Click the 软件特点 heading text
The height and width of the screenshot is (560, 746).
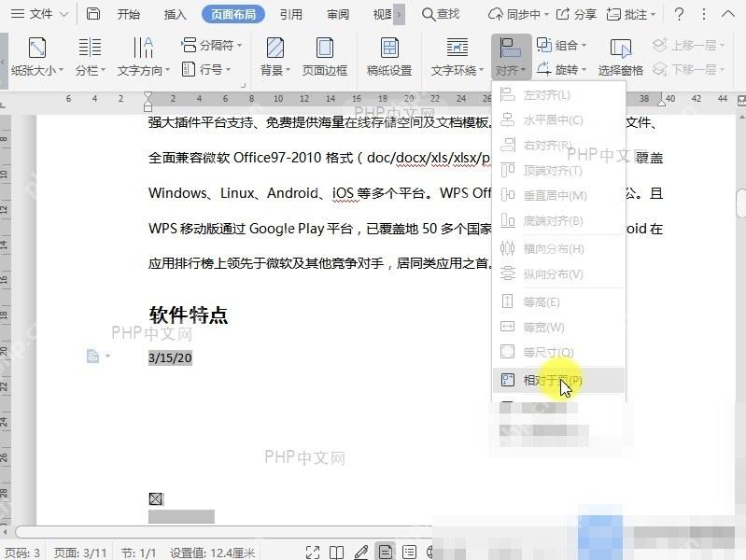[189, 315]
